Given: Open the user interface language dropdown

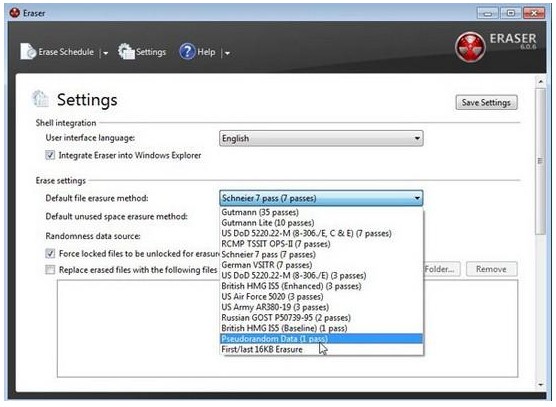Looking at the screenshot, I should tap(321, 138).
